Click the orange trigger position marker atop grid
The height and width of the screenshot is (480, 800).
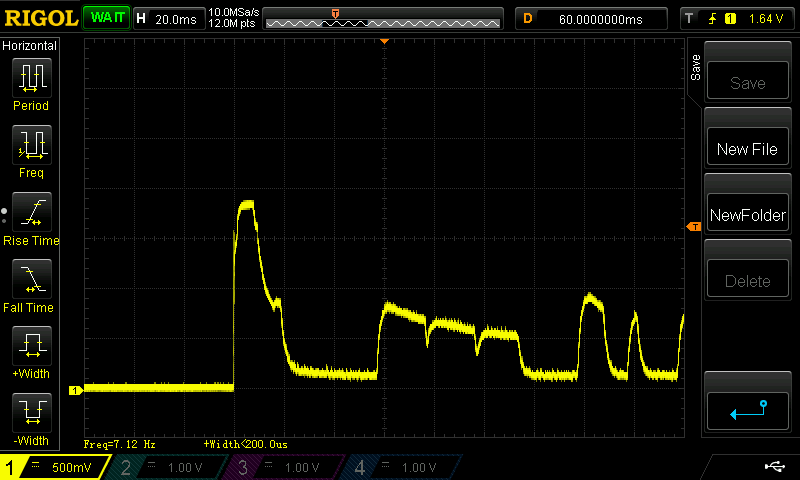(385, 41)
